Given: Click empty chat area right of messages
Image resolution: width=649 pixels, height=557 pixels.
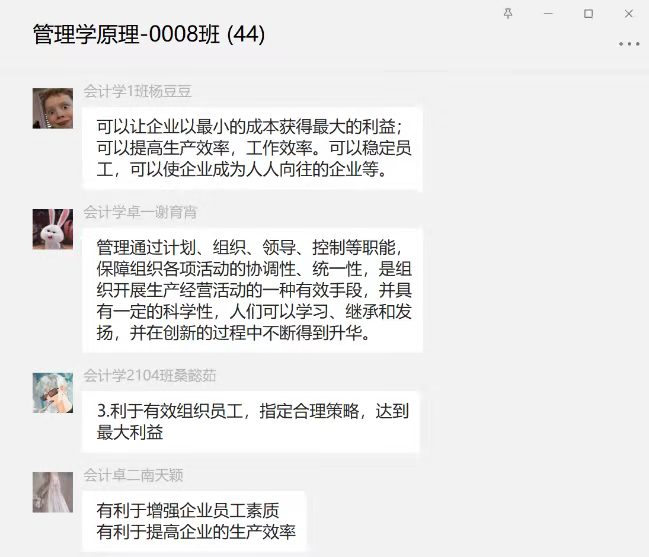Looking at the screenshot, I should [534, 290].
